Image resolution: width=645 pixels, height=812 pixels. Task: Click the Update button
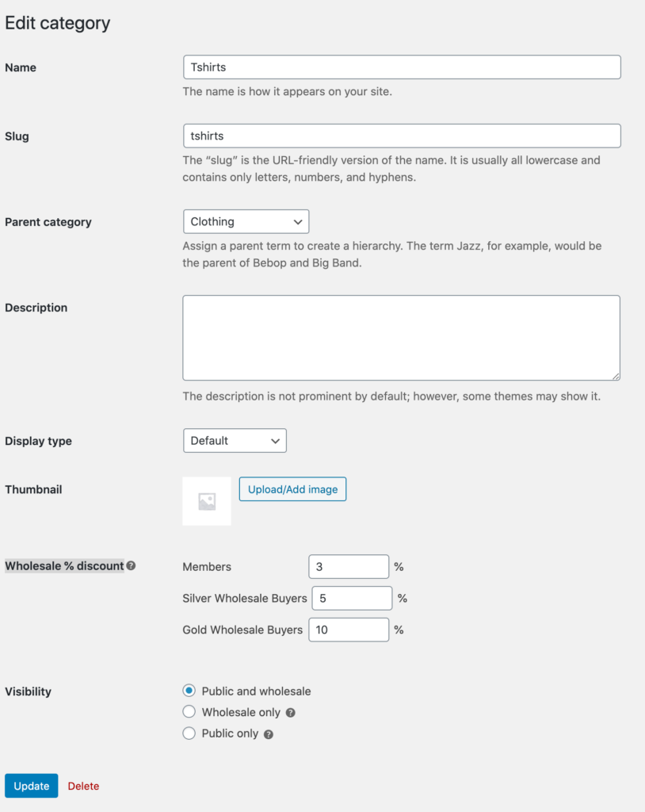31,786
